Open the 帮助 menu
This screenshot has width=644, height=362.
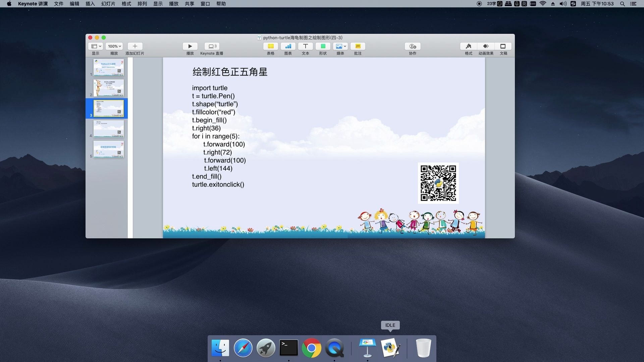(x=221, y=4)
